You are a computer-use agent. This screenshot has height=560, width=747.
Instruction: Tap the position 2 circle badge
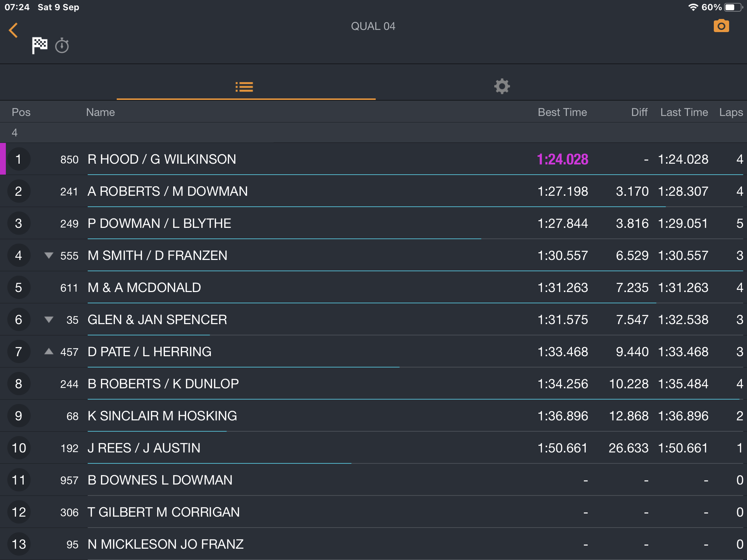pyautogui.click(x=19, y=191)
